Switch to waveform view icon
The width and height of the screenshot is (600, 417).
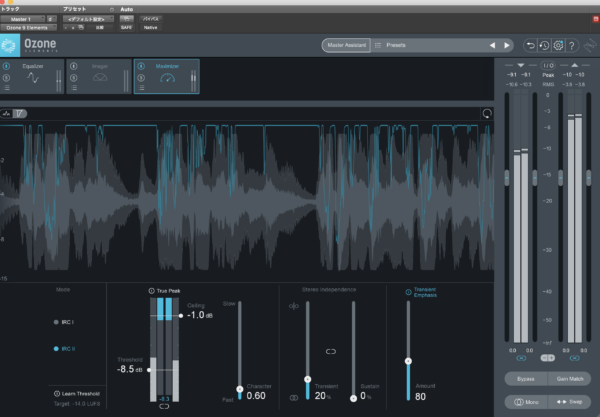pyautogui.click(x=7, y=114)
